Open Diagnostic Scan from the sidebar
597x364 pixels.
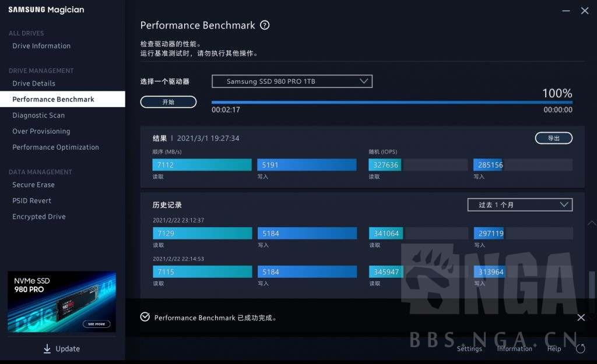[38, 115]
